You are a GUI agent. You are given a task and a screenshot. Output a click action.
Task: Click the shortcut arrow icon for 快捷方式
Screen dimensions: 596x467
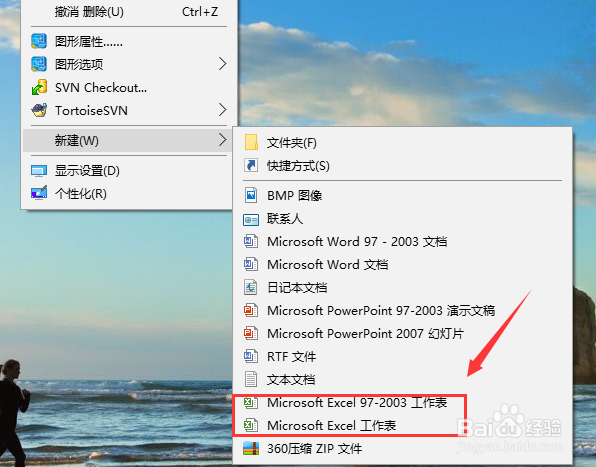(x=251, y=165)
